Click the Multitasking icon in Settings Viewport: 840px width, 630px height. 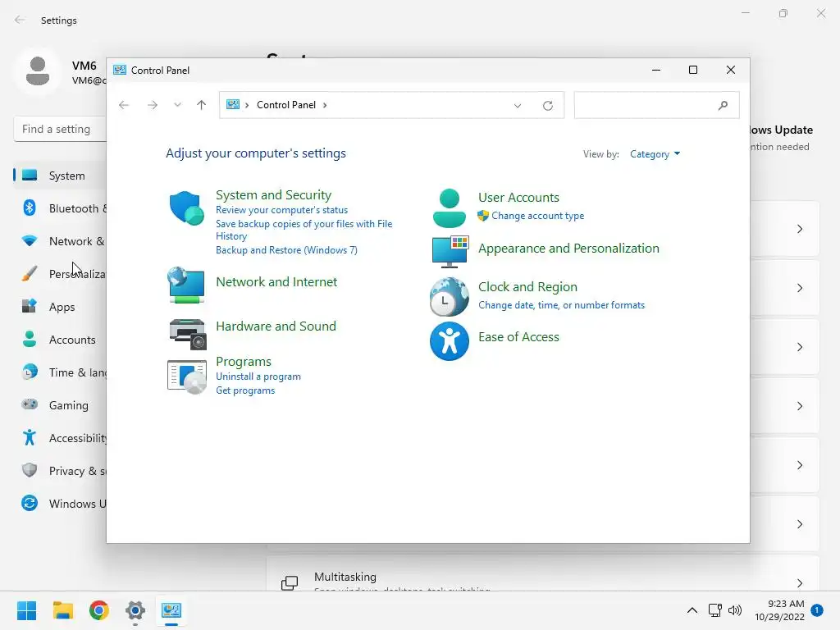(290, 583)
